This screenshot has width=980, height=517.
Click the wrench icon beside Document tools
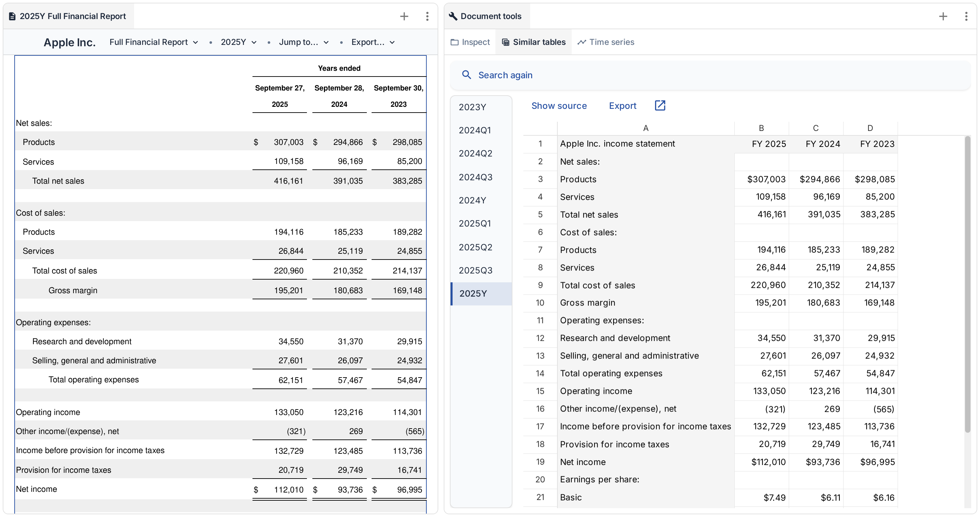[x=453, y=16]
